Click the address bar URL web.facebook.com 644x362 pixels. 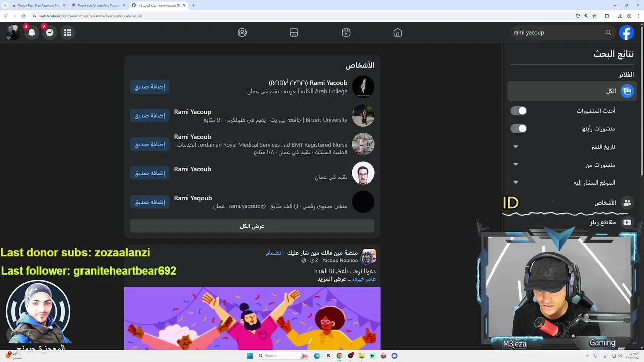[x=91, y=16]
